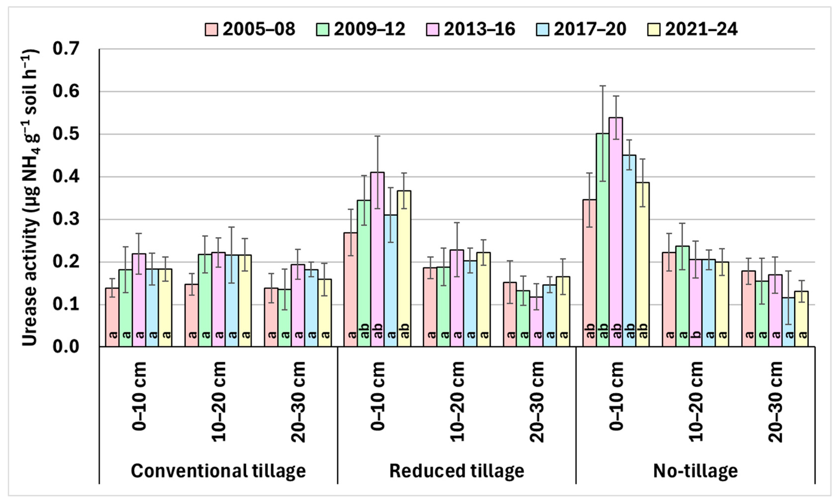Click yellow 2021–24 bar in Reduced tillage 10–20 cm
838x504 pixels.
pos(483,300)
